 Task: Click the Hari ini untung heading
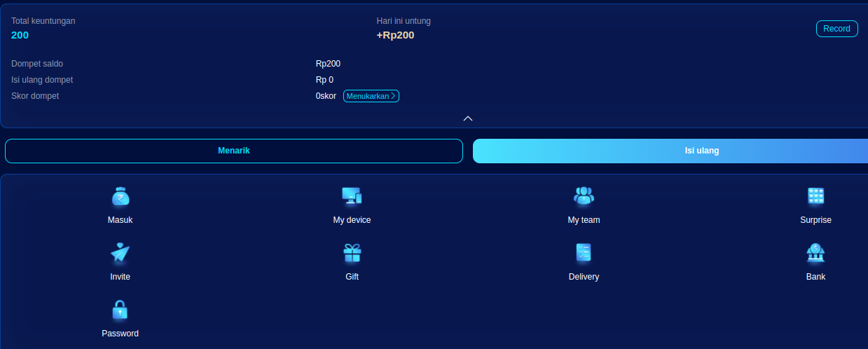tap(404, 21)
